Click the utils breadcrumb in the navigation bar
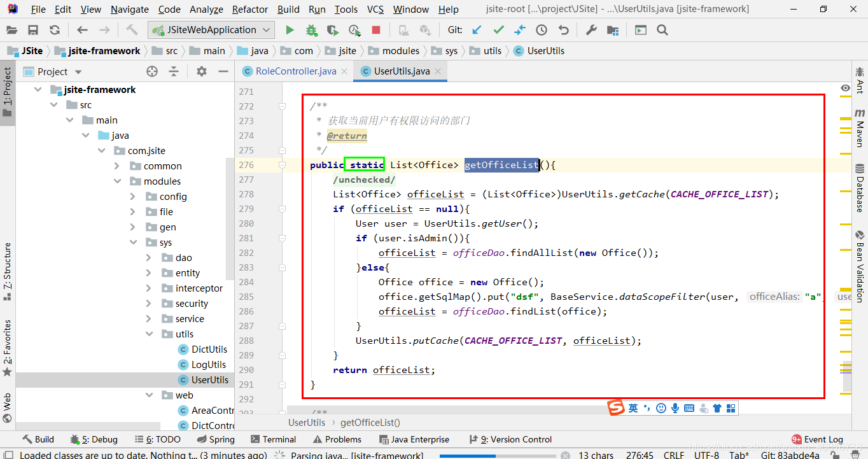Viewport: 868px width, 459px height. pyautogui.click(x=486, y=51)
